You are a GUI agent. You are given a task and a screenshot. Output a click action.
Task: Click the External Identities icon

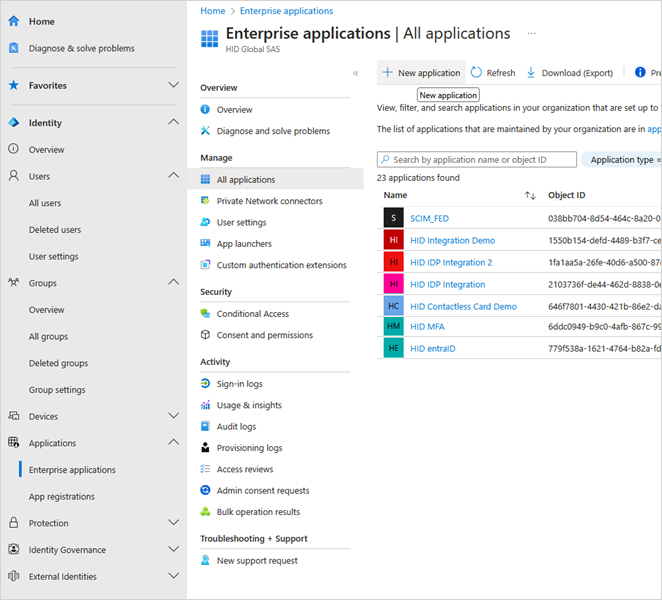point(14,576)
